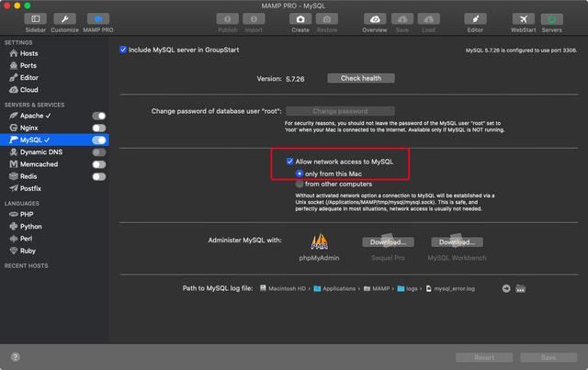Open the Customize wrench toolbar icon
The width and height of the screenshot is (588, 370).
pyautogui.click(x=64, y=18)
